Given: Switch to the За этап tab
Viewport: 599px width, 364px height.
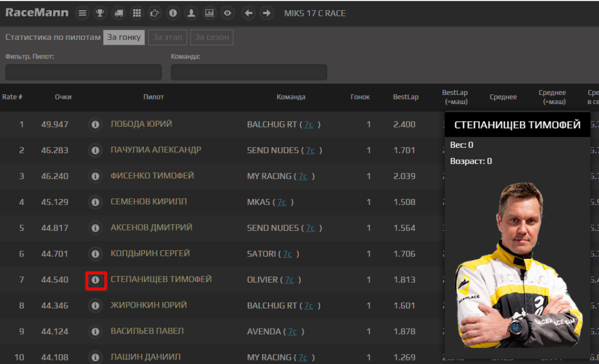Looking at the screenshot, I should coord(167,38).
